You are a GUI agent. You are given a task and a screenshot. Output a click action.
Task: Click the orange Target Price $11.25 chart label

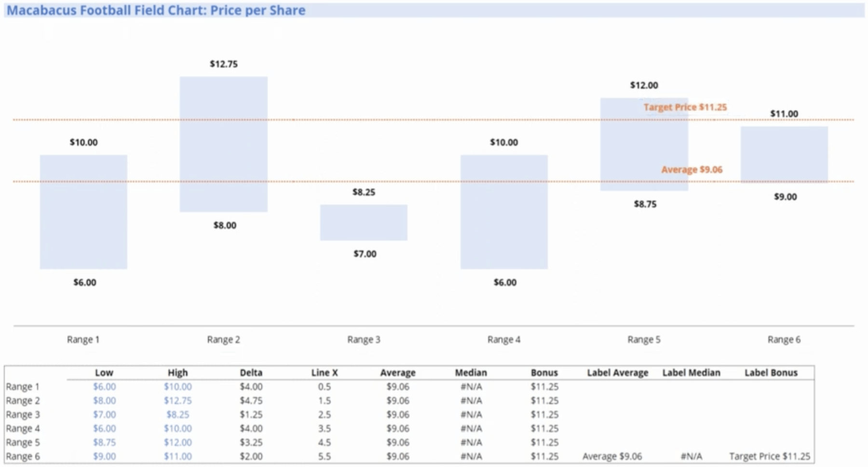pos(685,107)
